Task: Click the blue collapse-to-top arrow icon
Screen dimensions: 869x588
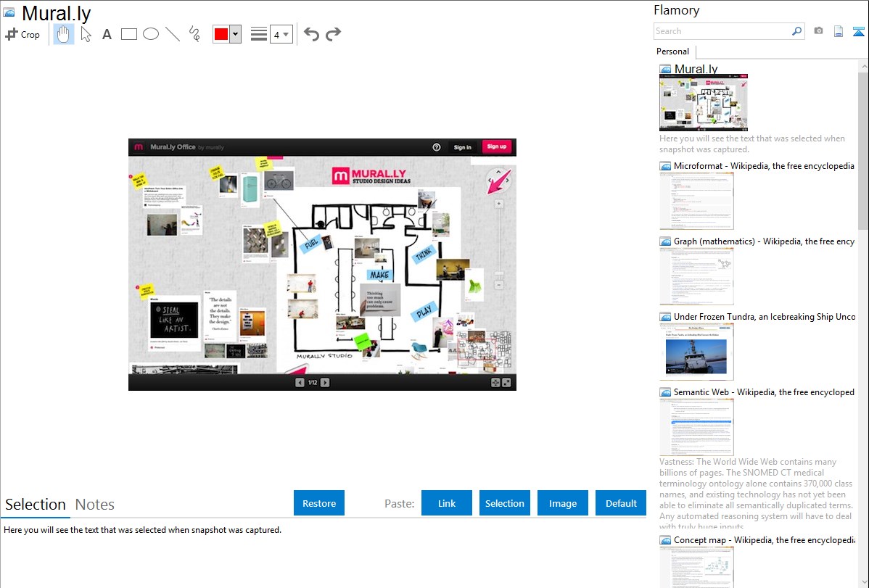Action: (858, 31)
